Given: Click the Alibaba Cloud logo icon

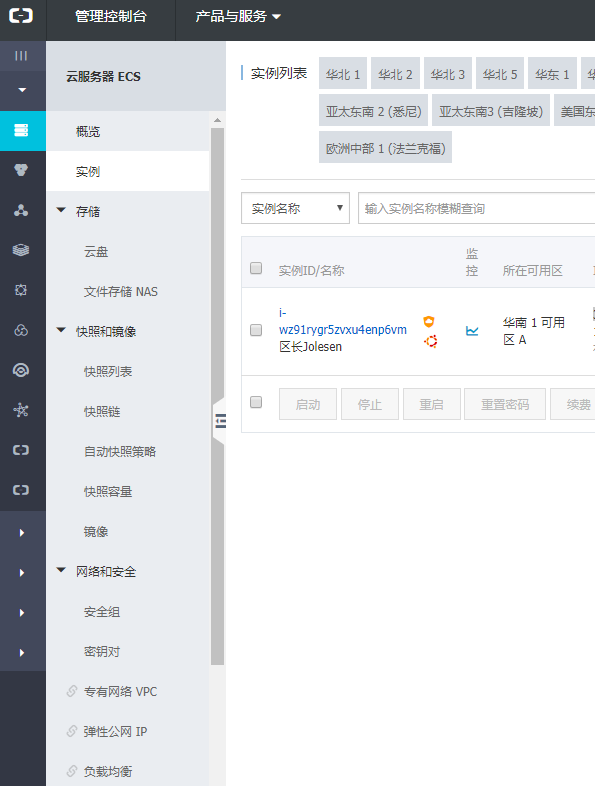Looking at the screenshot, I should 21,16.
